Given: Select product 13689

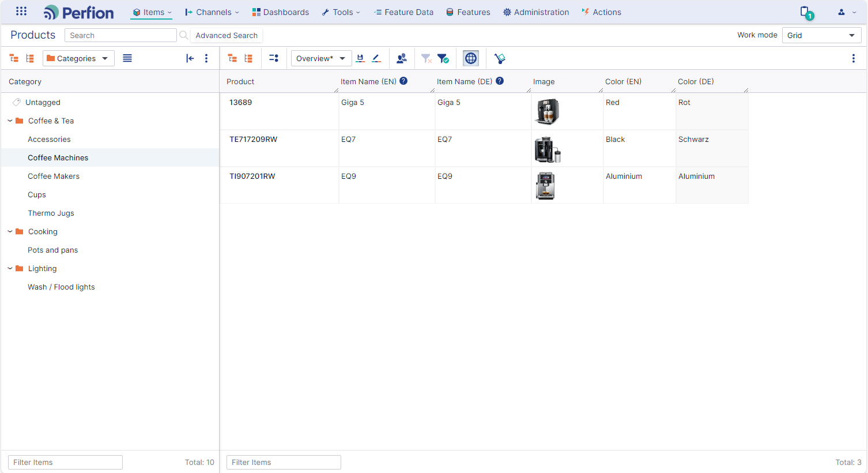Looking at the screenshot, I should (240, 102).
